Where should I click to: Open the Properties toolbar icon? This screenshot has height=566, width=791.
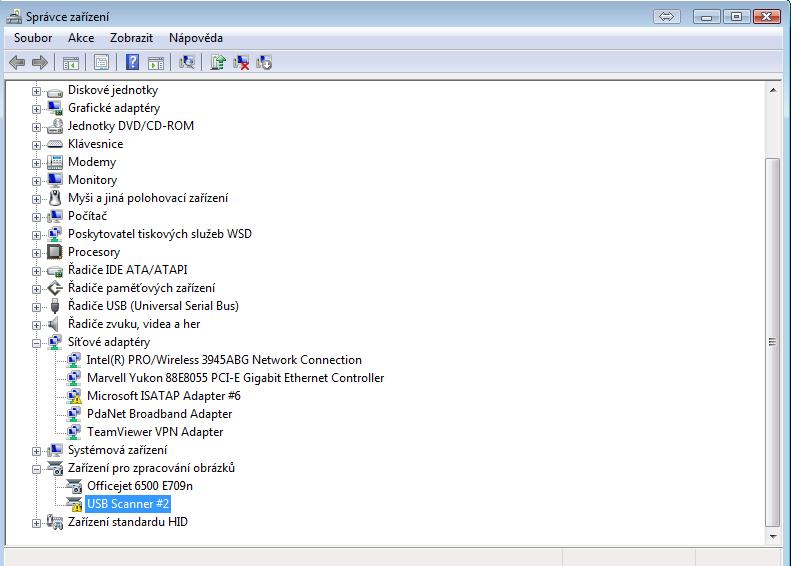coord(101,63)
